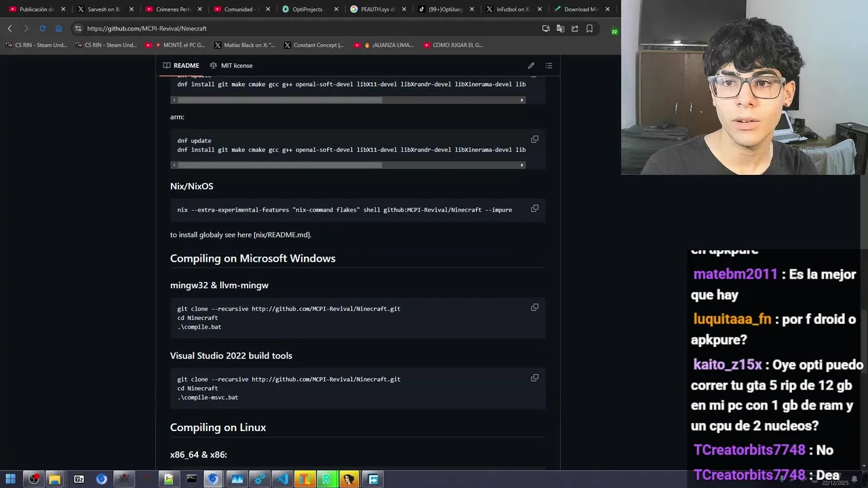Open the Matías Black on X bookmark

tap(245, 45)
